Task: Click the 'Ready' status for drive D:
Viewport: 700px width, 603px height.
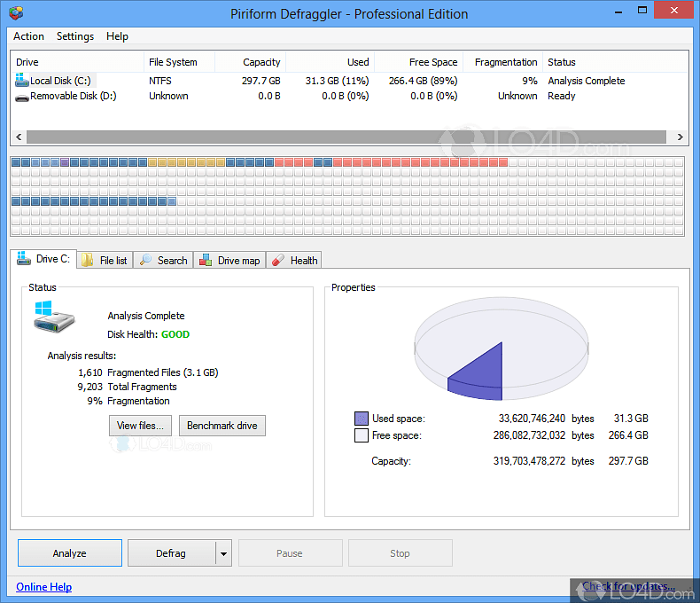Action: tap(562, 96)
